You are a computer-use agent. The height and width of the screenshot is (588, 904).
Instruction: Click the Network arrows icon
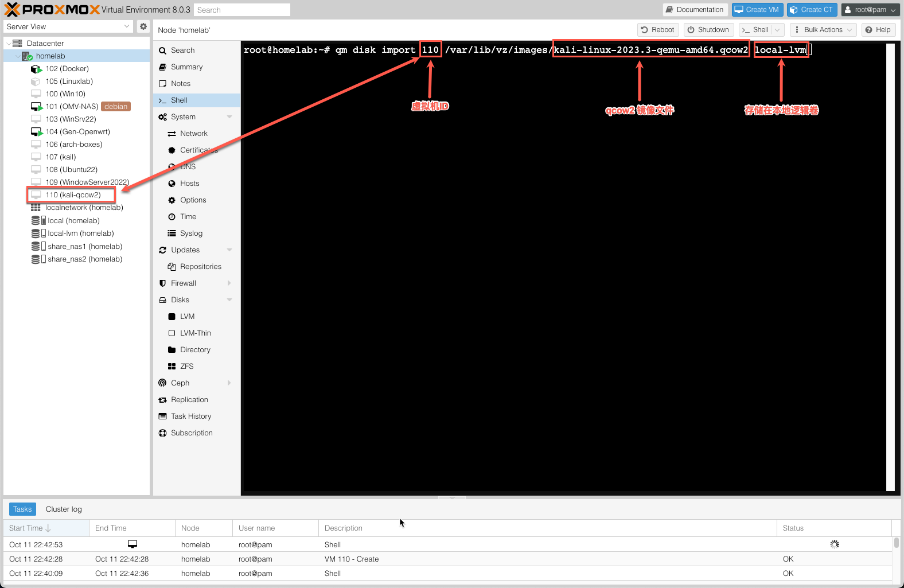[172, 134]
